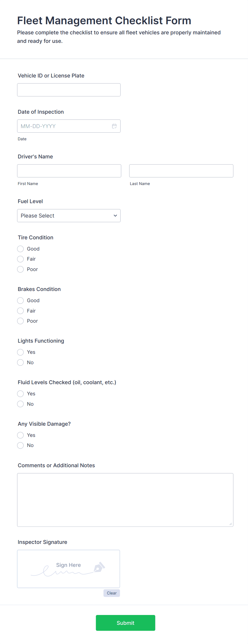Screen dimensions: 248x644
Task: Select Poor for Brakes Condition
Action: coord(20,321)
